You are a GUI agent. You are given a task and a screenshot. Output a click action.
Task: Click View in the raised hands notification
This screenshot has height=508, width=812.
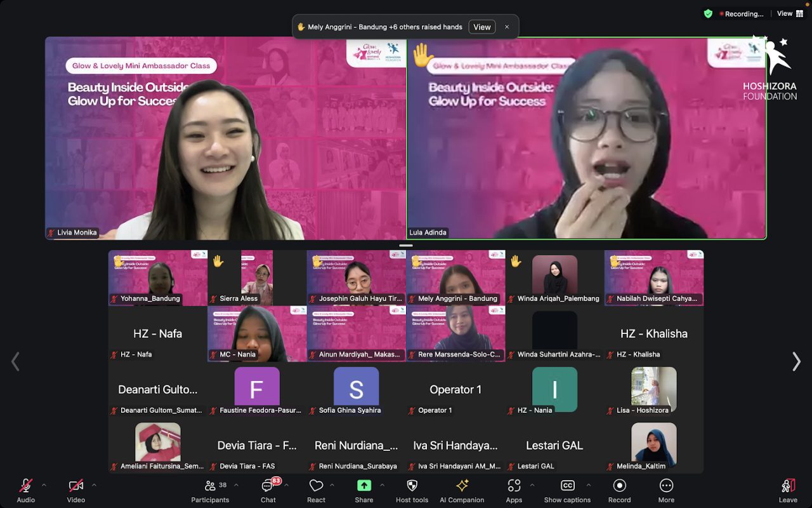(x=482, y=27)
